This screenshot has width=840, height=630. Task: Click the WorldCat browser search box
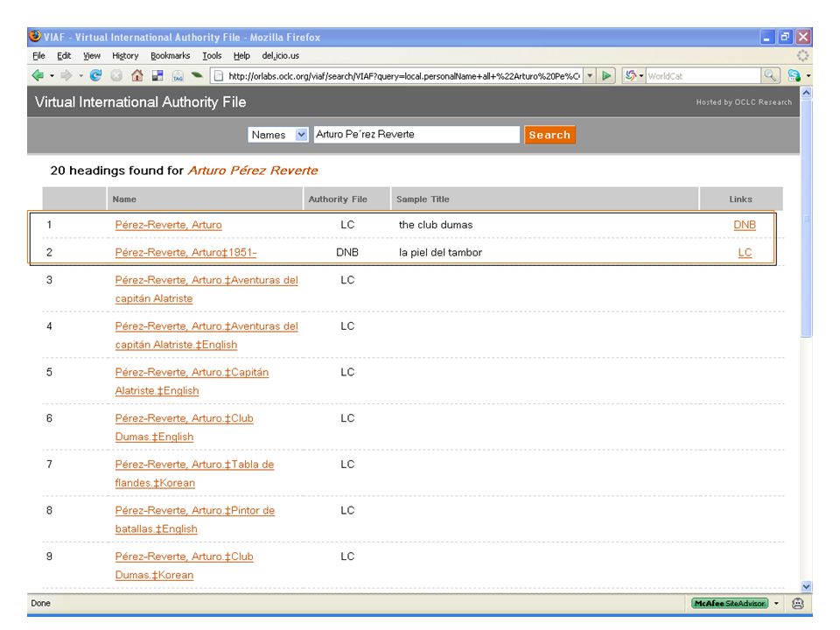[703, 76]
